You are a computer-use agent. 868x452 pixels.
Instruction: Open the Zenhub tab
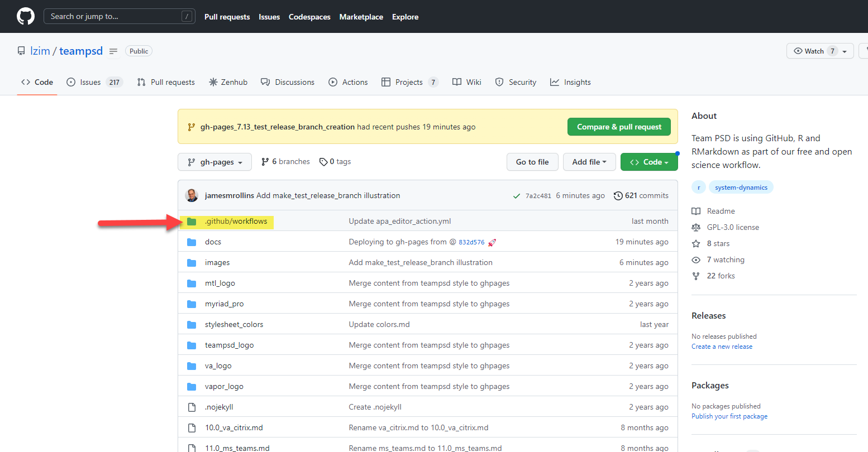pyautogui.click(x=228, y=82)
